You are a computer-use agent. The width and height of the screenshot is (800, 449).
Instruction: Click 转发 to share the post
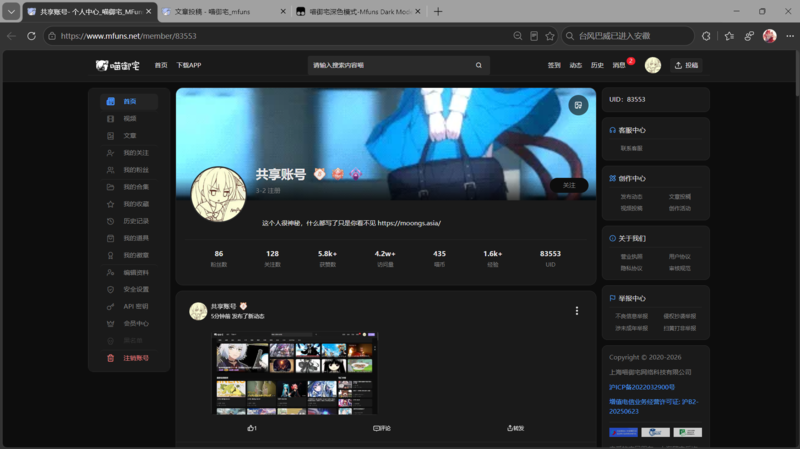point(515,428)
